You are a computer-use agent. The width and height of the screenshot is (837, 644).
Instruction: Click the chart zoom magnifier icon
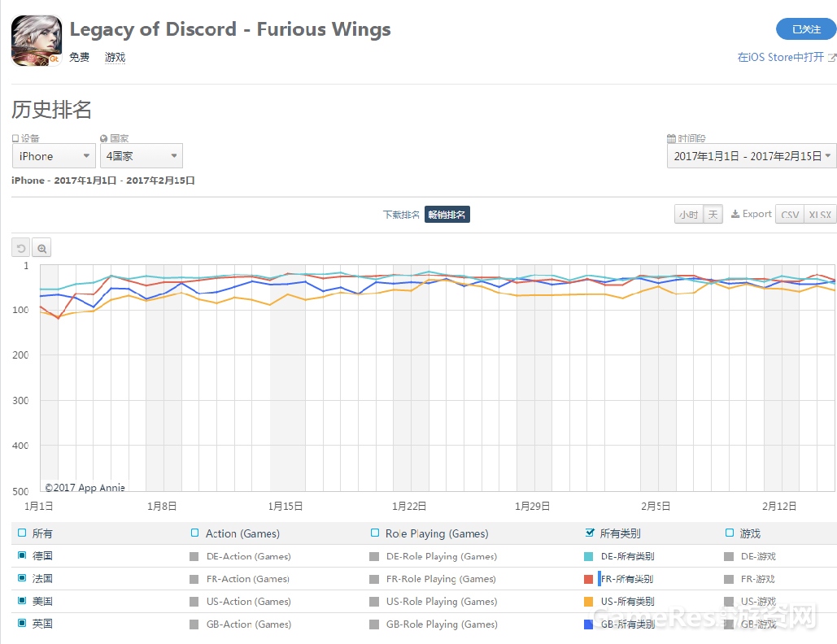(x=41, y=248)
